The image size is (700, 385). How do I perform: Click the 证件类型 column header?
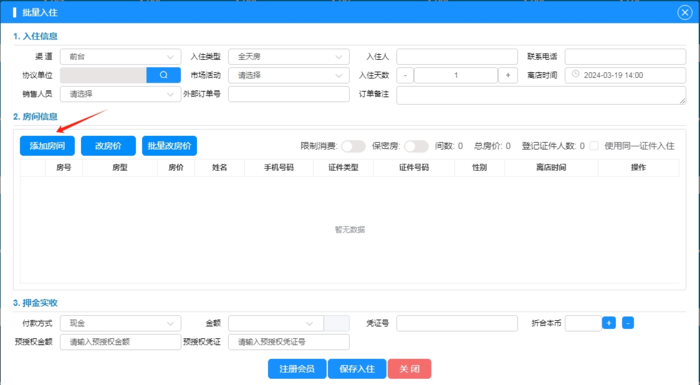click(343, 167)
